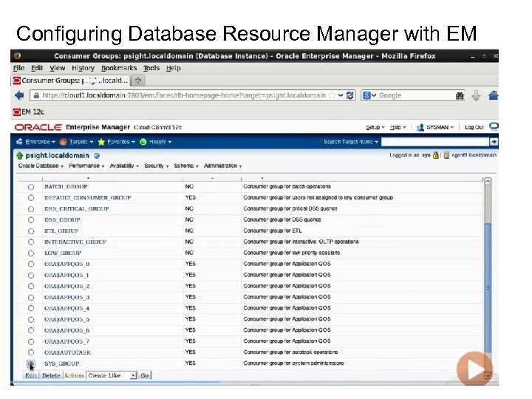
Task: Click the Go button
Action: [x=145, y=375]
